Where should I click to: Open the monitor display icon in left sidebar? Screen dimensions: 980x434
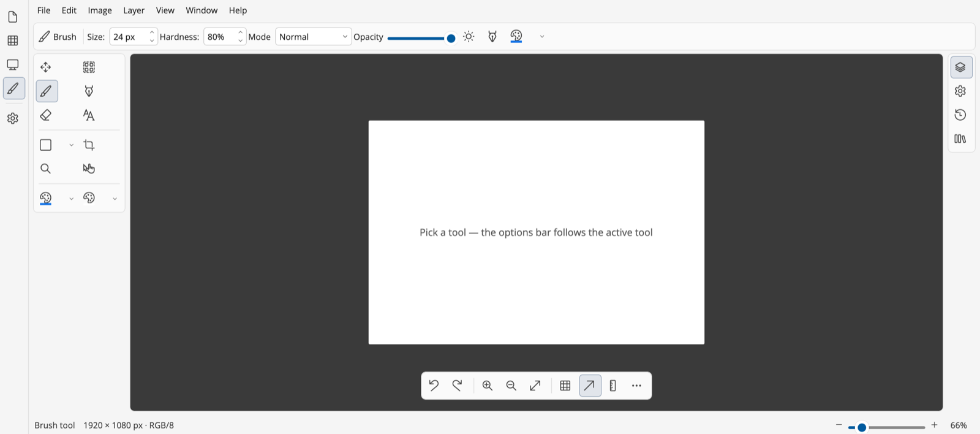click(13, 64)
